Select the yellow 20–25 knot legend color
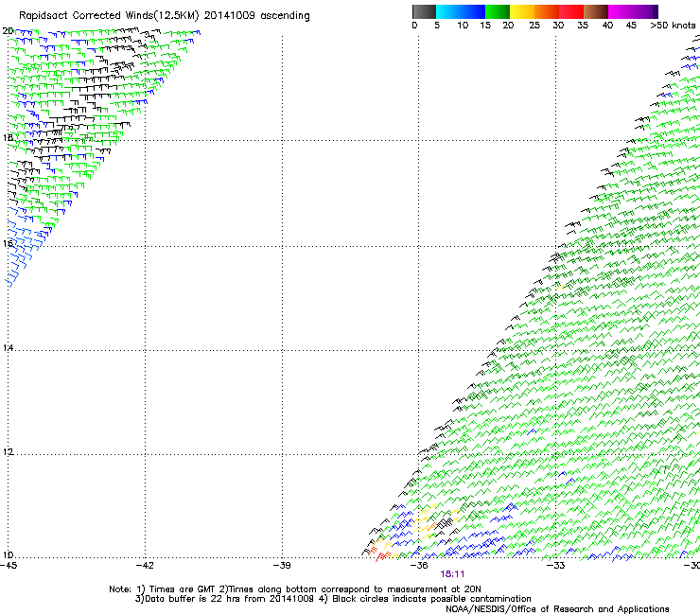Image resolution: width=700 pixels, height=615 pixels. (522, 11)
